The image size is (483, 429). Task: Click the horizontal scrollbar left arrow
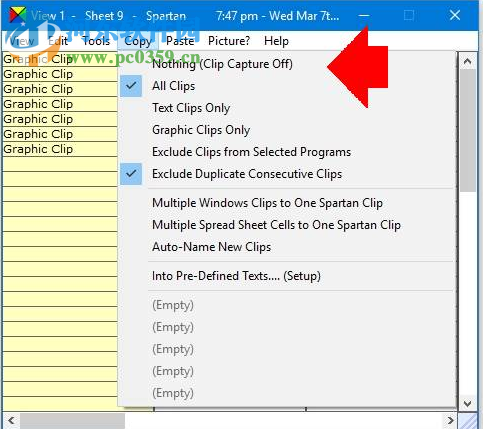click(11, 420)
